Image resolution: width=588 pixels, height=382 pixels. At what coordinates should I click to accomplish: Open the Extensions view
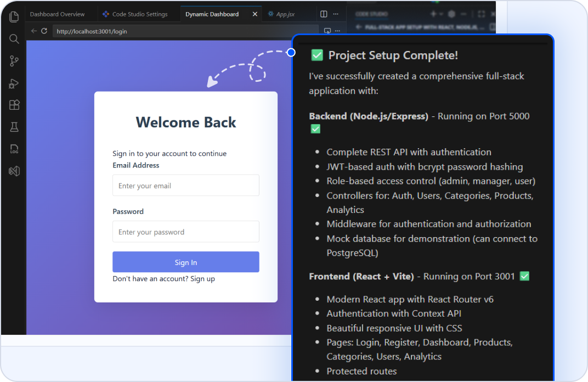pos(14,105)
